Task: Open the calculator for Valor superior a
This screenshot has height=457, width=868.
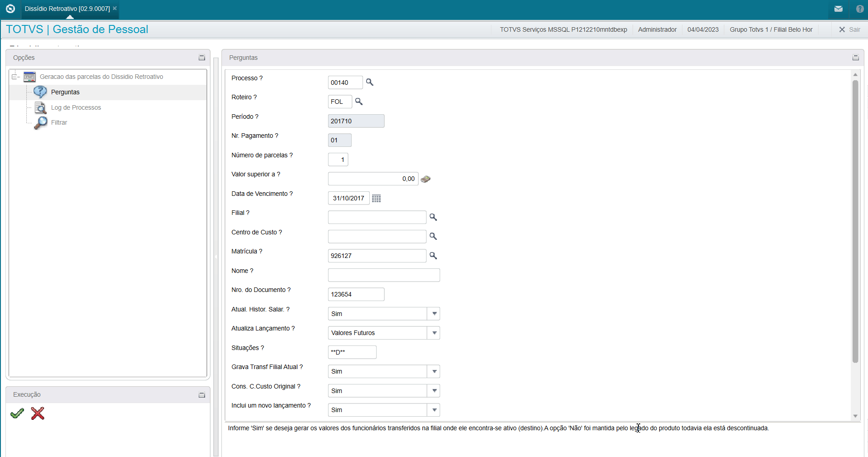Action: click(x=426, y=179)
